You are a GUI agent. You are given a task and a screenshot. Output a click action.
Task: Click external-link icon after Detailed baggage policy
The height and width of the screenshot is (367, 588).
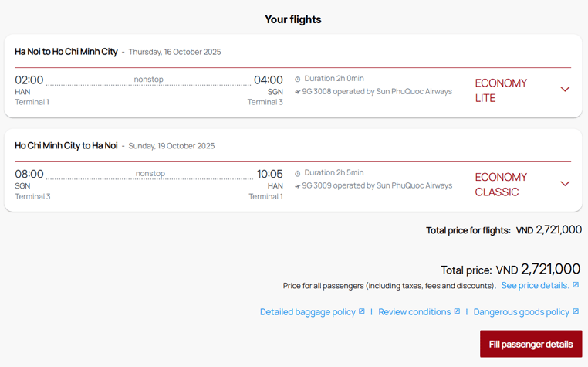click(362, 311)
